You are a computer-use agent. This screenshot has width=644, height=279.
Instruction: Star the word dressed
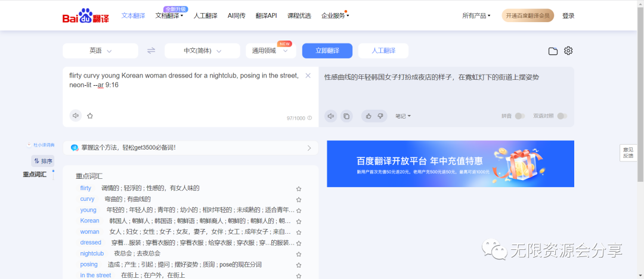click(299, 243)
